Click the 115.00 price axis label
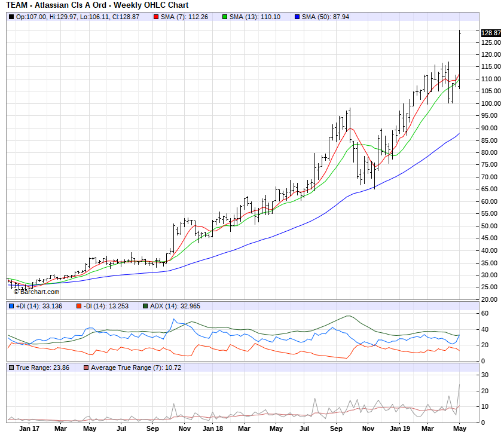The width and height of the screenshot is (504, 447). (491, 66)
